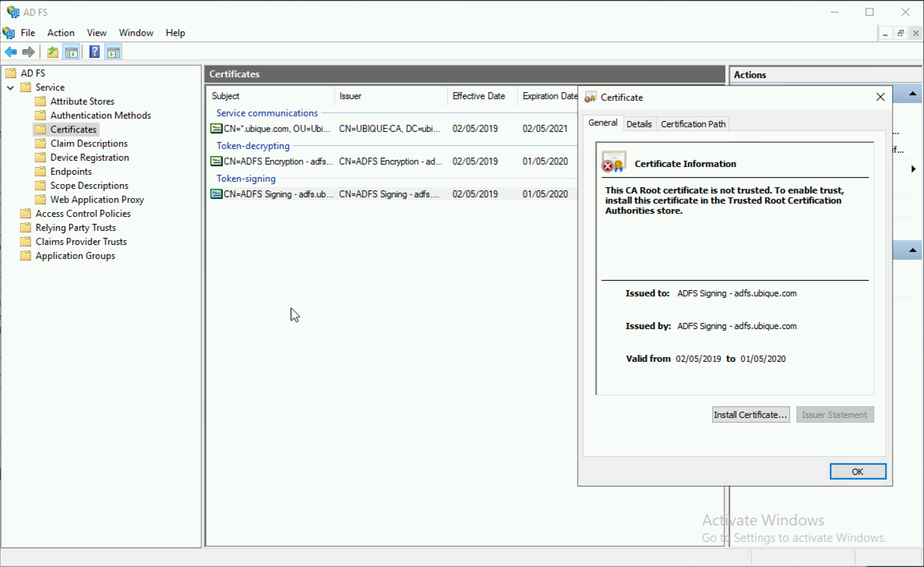The height and width of the screenshot is (567, 924).
Task: Click the Back arrow in the toolbar
Action: tap(11, 52)
